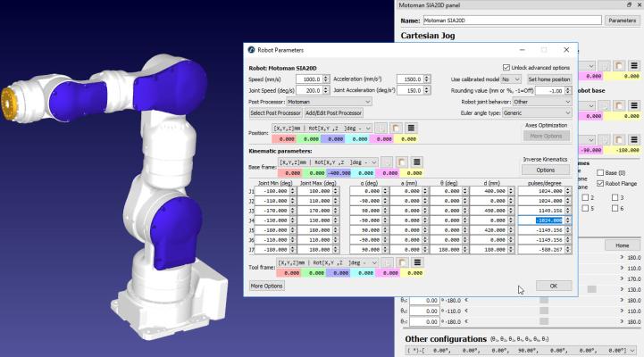Click the Home button in the robot panel
Viewport: 644px width, 357px height.
pos(622,245)
